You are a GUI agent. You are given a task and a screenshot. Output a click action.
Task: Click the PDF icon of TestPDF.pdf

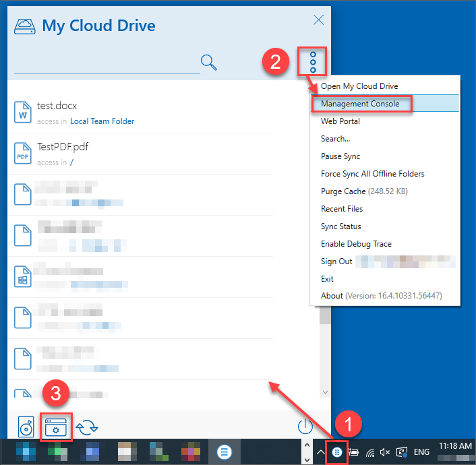coord(23,153)
